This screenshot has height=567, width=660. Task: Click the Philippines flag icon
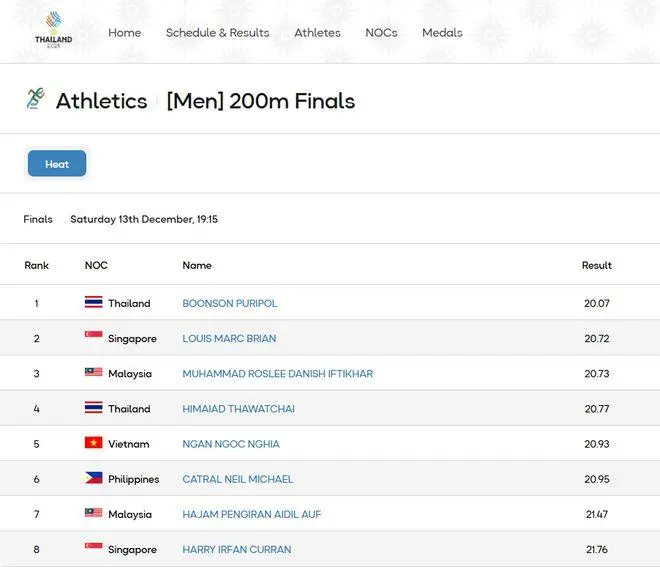click(93, 479)
